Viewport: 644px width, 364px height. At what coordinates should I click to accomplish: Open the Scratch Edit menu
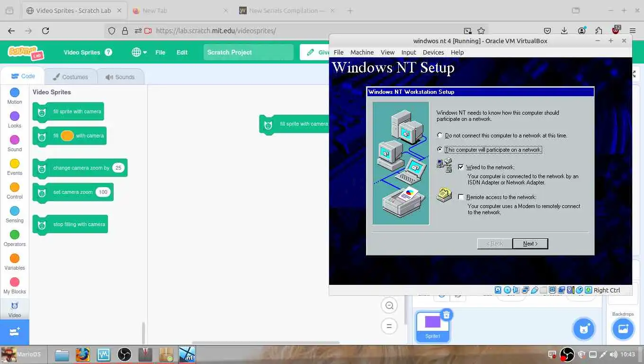[182, 52]
